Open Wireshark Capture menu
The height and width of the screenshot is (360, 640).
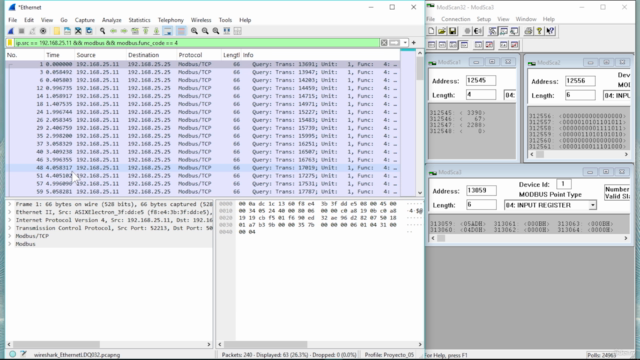pos(84,20)
